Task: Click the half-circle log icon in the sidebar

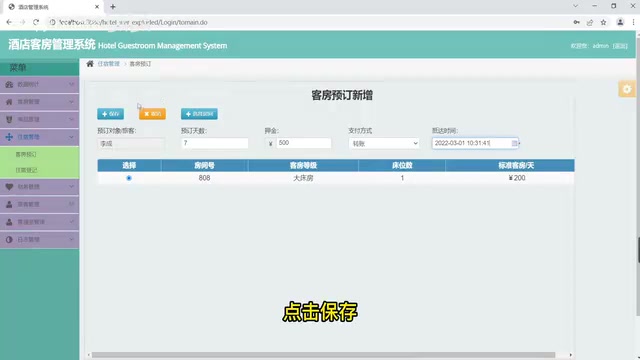Action: click(x=9, y=240)
